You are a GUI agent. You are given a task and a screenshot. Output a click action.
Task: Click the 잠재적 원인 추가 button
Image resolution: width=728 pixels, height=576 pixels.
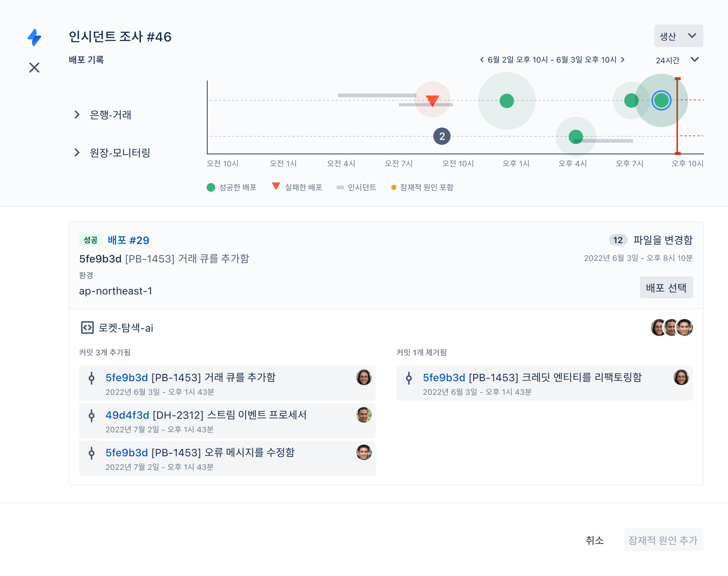663,540
